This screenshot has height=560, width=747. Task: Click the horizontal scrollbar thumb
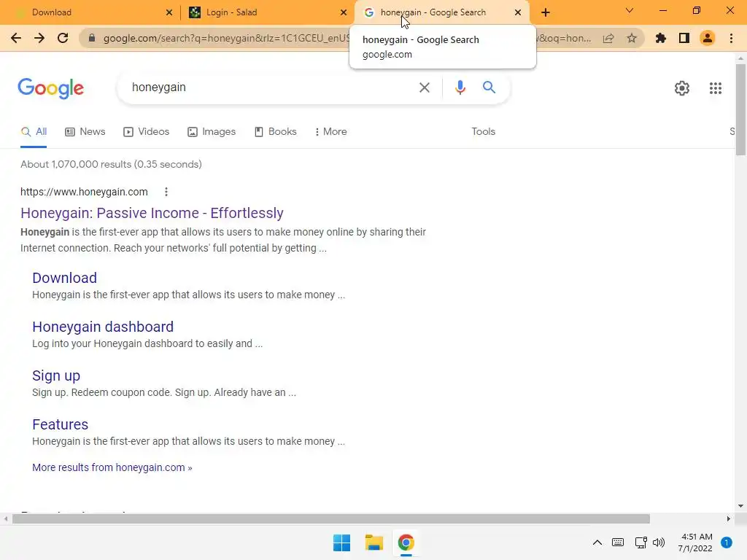(331, 518)
